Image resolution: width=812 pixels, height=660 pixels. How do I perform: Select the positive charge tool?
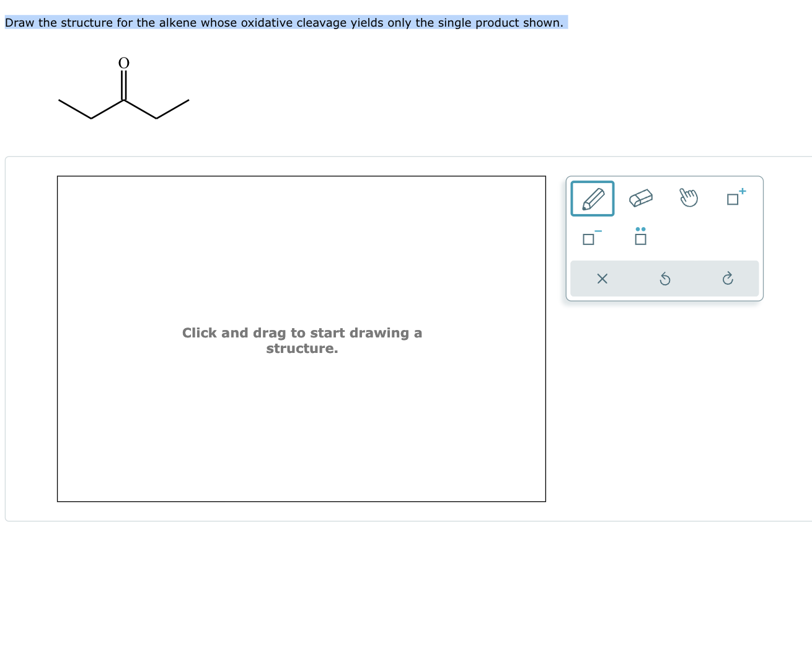click(734, 198)
